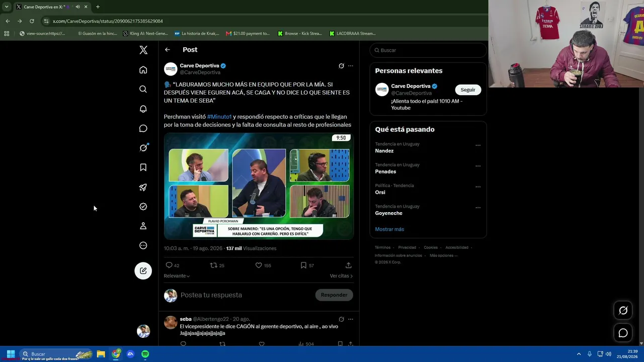The width and height of the screenshot is (644, 362).
Task: Play the Flavio Perchman video thumbnail
Action: click(259, 186)
